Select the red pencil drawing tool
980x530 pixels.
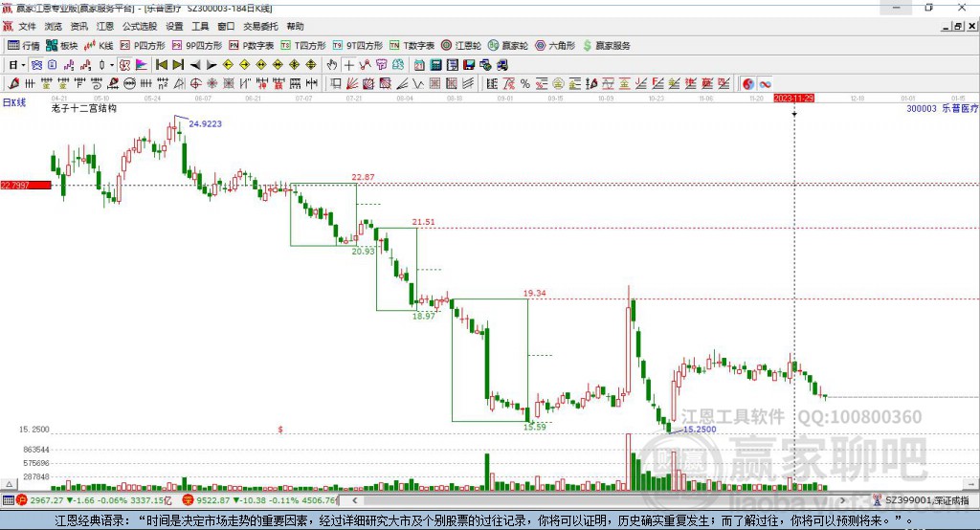pos(13,84)
